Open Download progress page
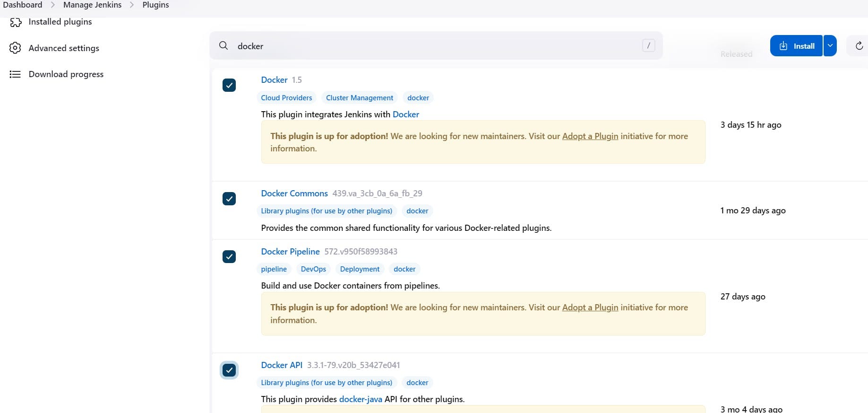Viewport: 868px width, 413px height. (66, 74)
